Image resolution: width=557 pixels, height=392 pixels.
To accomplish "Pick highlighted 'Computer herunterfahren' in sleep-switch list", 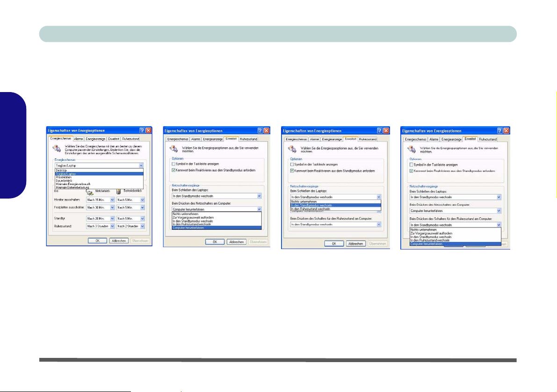I will pos(456,244).
